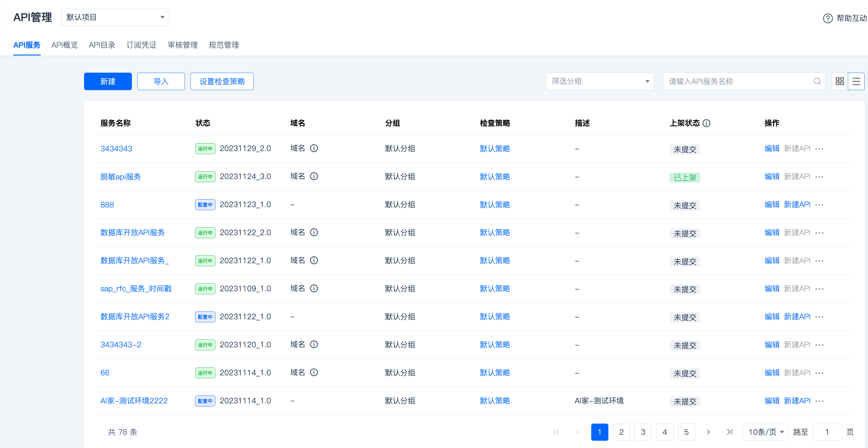Jump to last page arrow
The width and height of the screenshot is (868, 448).
coord(729,432)
